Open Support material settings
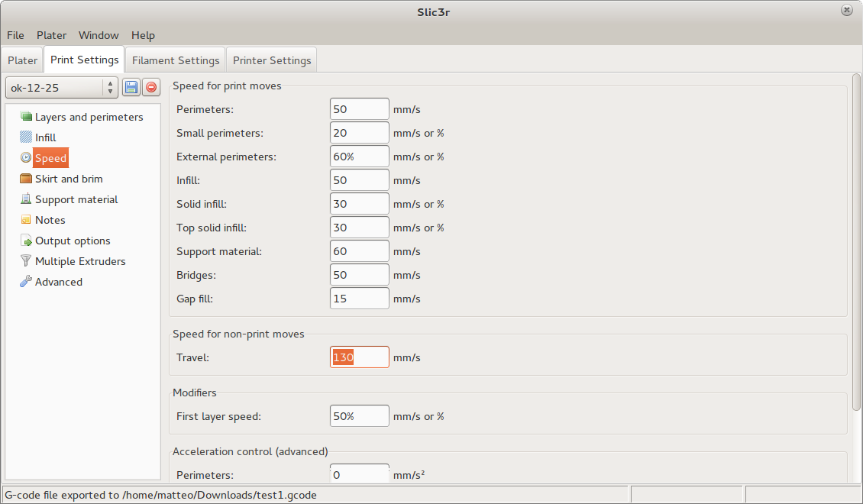This screenshot has width=863, height=504. [x=76, y=199]
